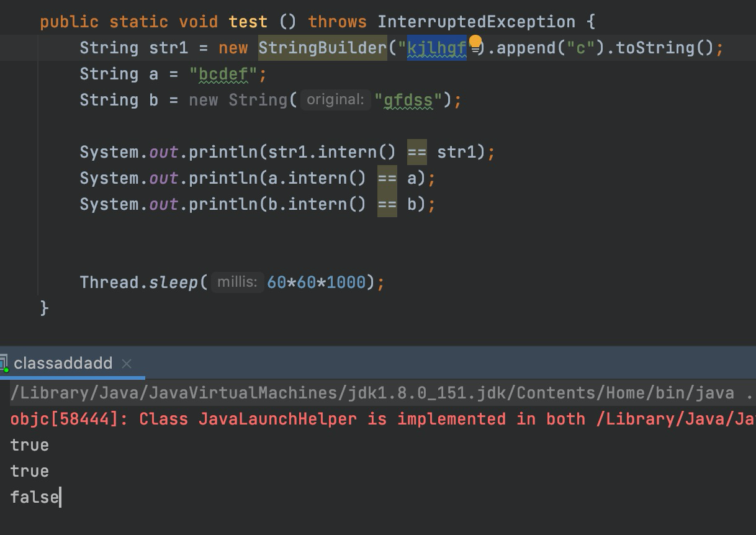Click the test method name

point(248,22)
